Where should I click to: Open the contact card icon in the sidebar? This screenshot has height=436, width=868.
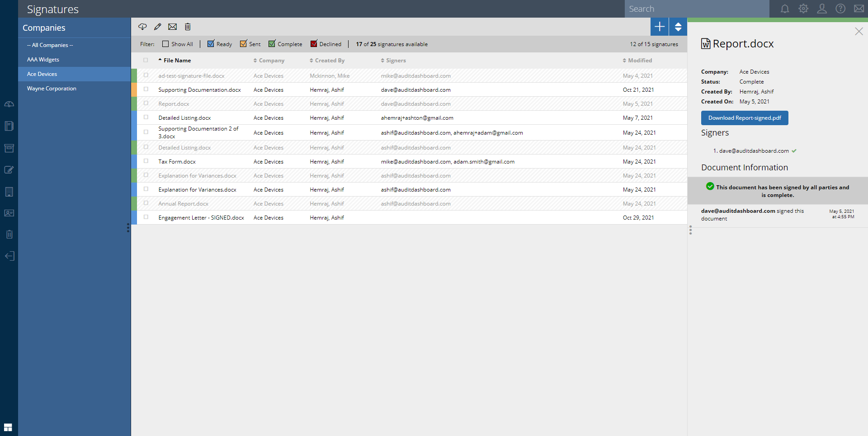click(9, 213)
